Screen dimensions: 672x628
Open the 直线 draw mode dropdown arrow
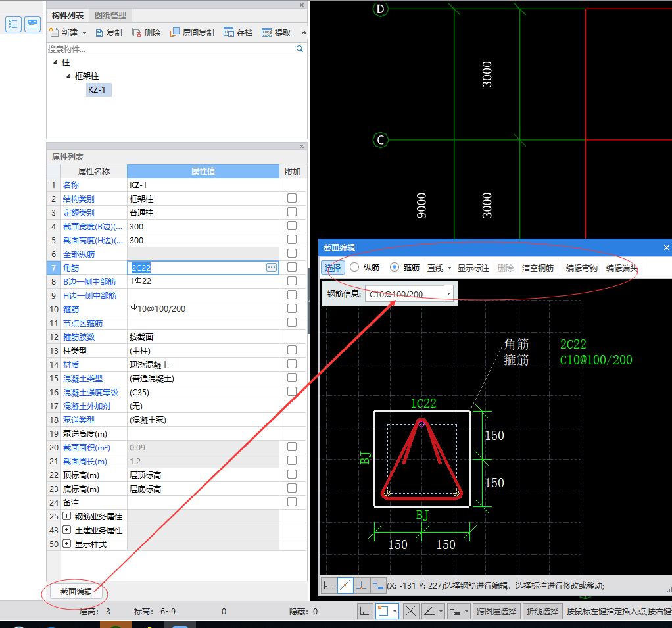(x=450, y=268)
